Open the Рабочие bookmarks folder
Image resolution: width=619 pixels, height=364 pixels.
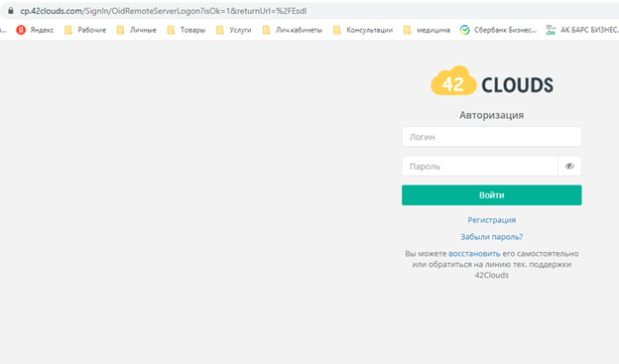85,30
